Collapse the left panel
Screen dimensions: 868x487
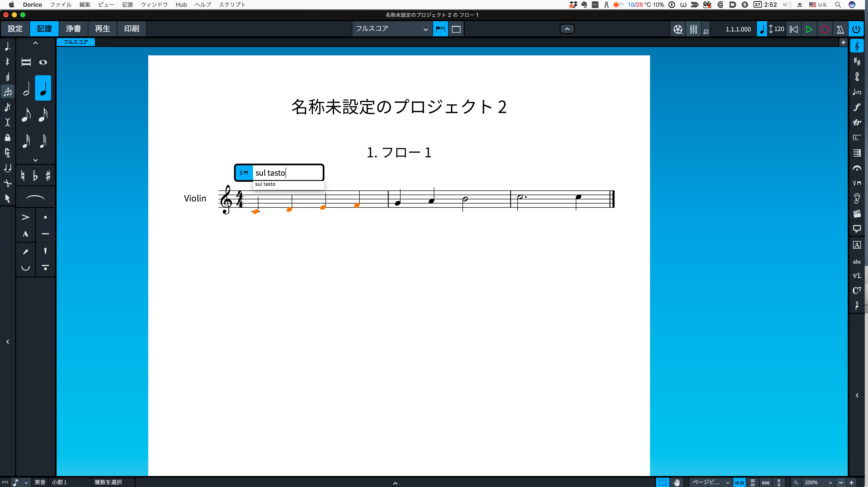click(x=7, y=342)
